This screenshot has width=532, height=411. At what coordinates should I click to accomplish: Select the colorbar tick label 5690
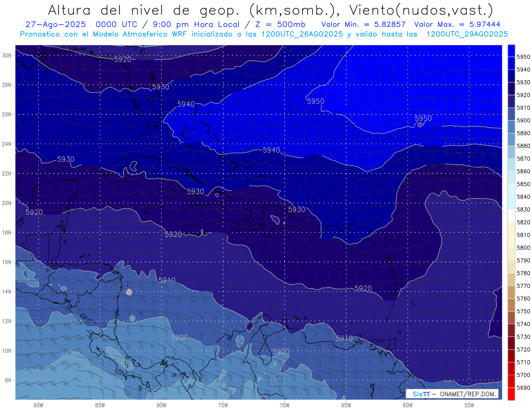(524, 388)
